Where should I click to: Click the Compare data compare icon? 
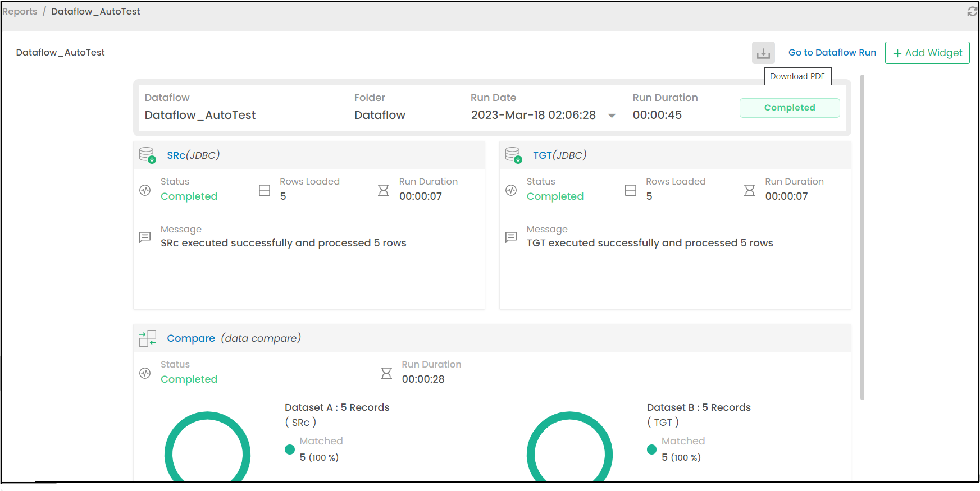pyautogui.click(x=148, y=338)
